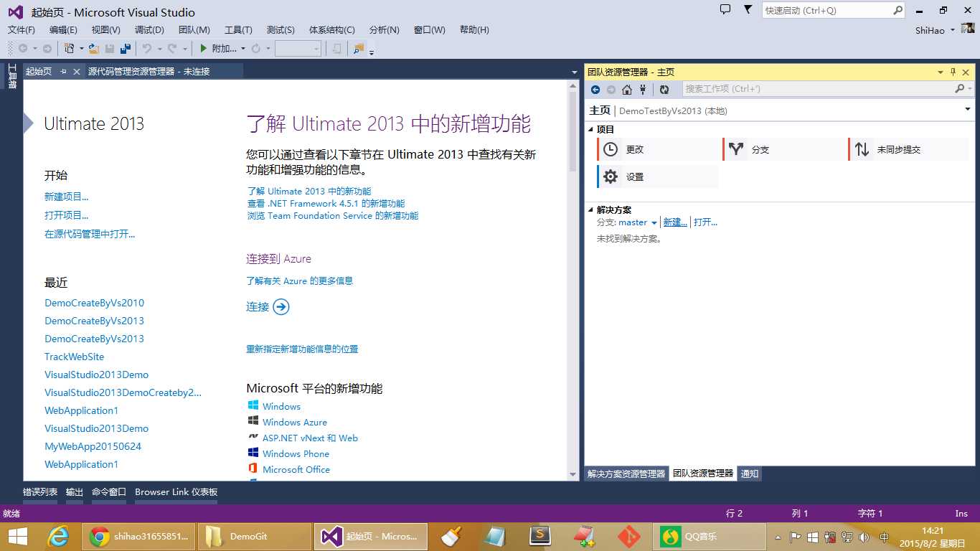Viewport: 980px width, 551px height.
Task: Collapse the 项目 section
Action: (591, 130)
